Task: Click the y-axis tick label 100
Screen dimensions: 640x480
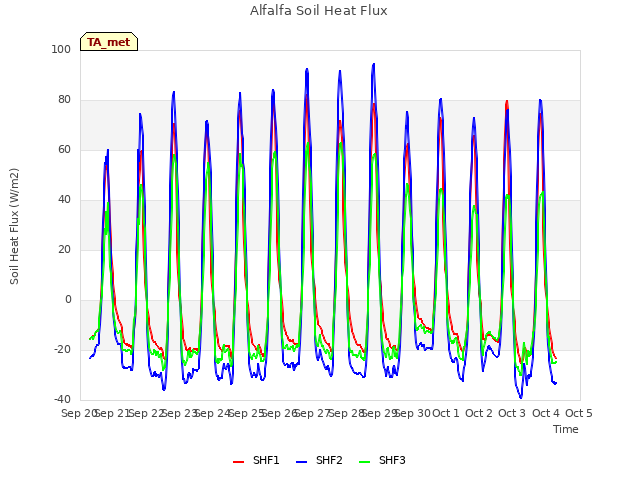Action: pyautogui.click(x=61, y=49)
